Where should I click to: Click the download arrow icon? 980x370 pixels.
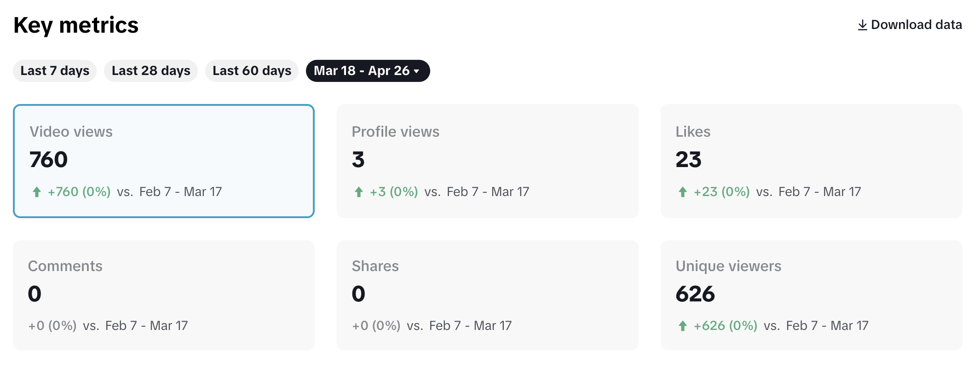[862, 25]
